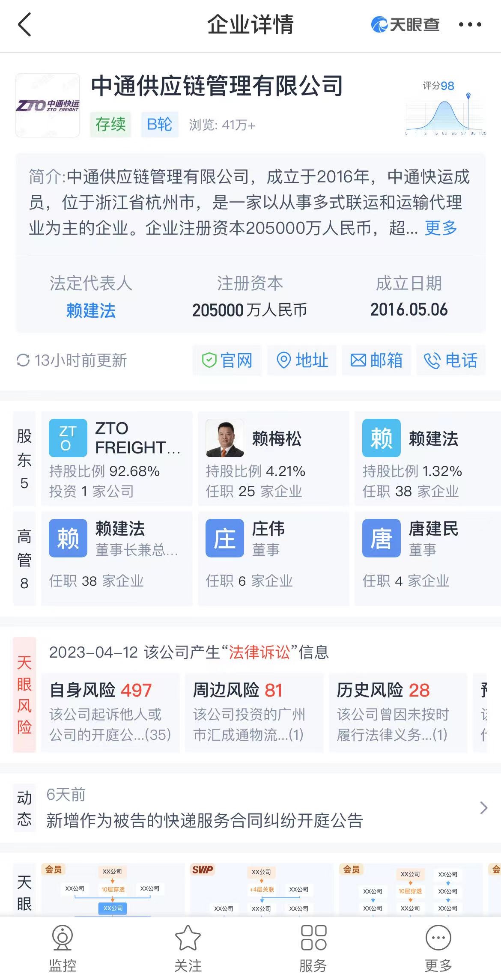This screenshot has height=980, width=501.
Task: Open the 股东 5 shareholders section
Action: pyautogui.click(x=24, y=459)
